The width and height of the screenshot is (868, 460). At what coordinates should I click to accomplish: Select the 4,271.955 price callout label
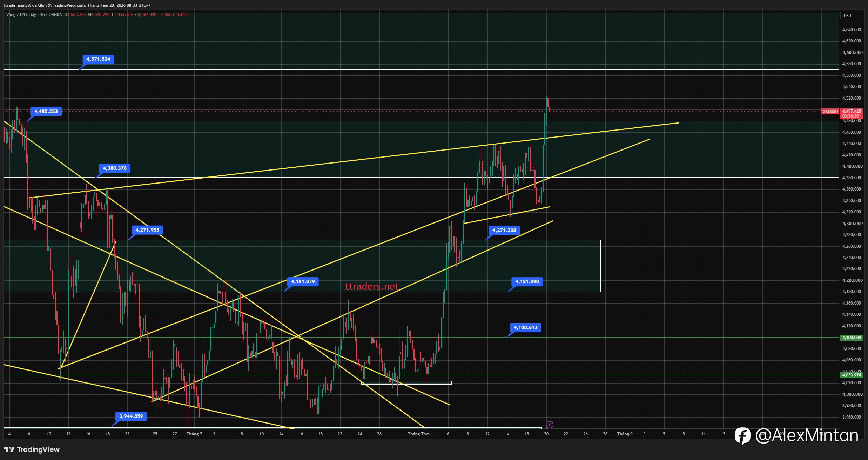click(x=147, y=230)
